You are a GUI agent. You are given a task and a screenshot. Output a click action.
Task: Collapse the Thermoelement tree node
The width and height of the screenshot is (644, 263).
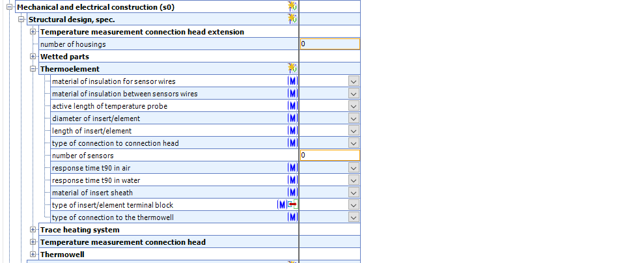(33, 69)
